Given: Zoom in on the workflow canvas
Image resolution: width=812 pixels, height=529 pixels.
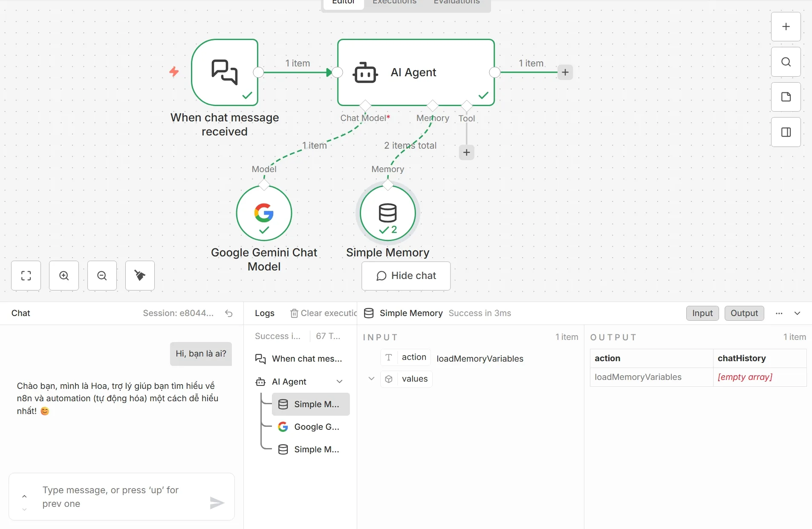Looking at the screenshot, I should [x=64, y=276].
